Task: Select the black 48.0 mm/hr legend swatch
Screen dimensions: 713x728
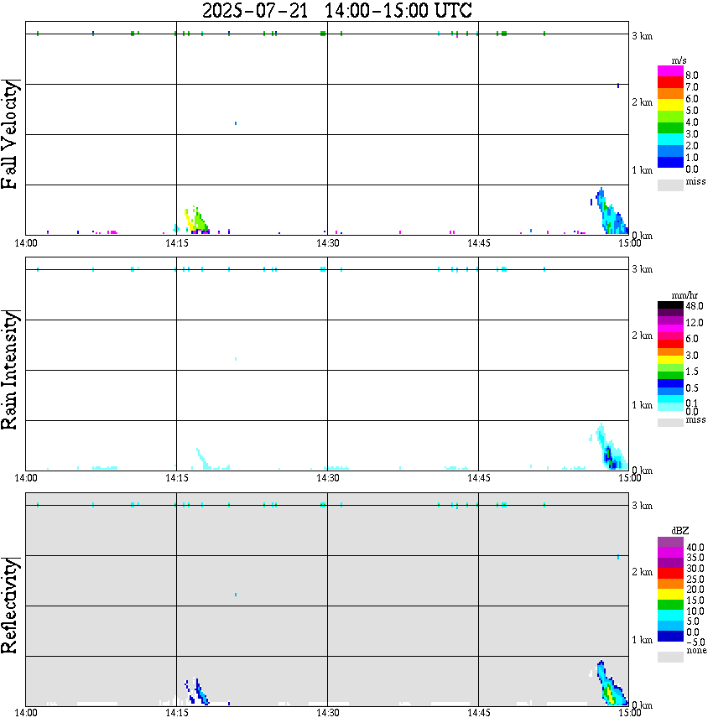Action: click(670, 305)
